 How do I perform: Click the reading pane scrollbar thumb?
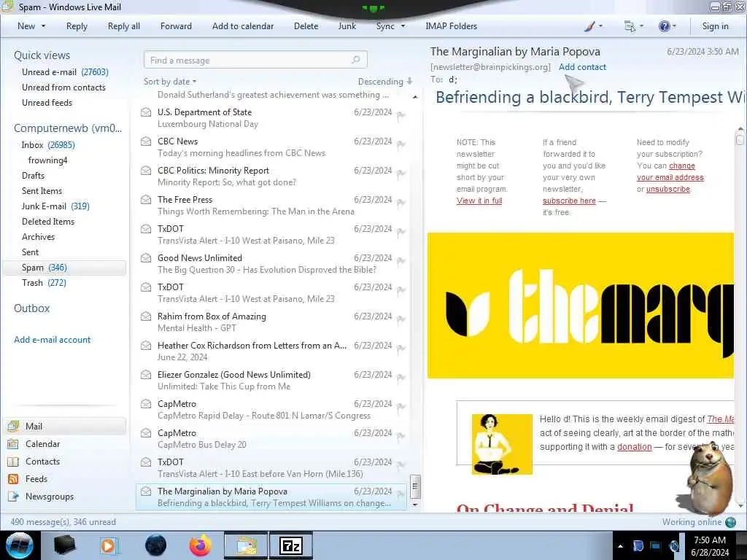point(740,139)
